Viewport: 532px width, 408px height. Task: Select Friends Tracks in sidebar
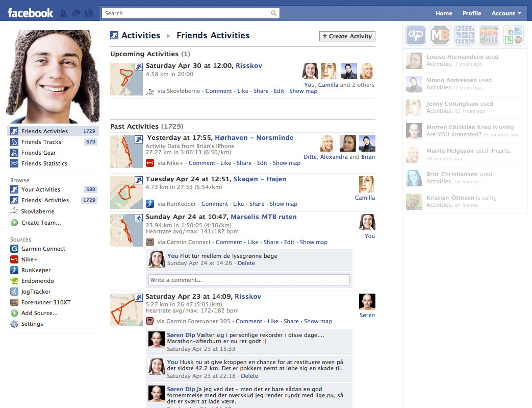(x=41, y=142)
